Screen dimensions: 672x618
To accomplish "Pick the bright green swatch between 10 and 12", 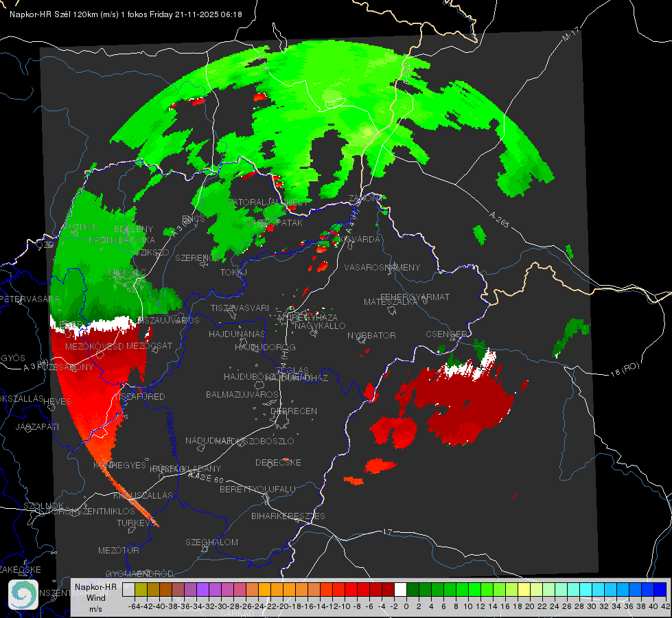I will point(474,589).
